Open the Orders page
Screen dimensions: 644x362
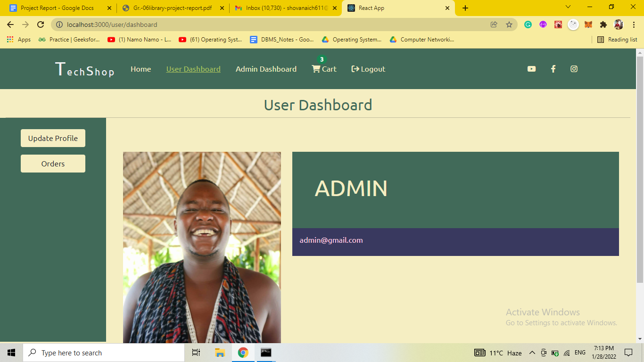point(53,163)
